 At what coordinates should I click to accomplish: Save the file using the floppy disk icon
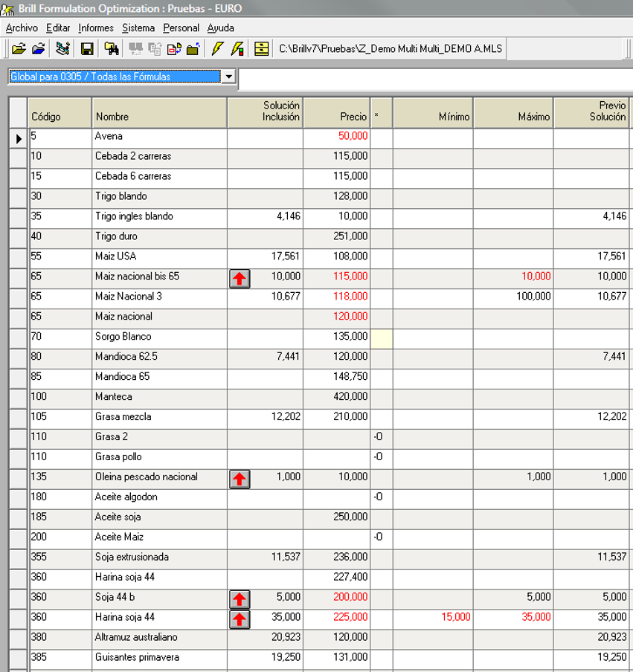tap(87, 49)
